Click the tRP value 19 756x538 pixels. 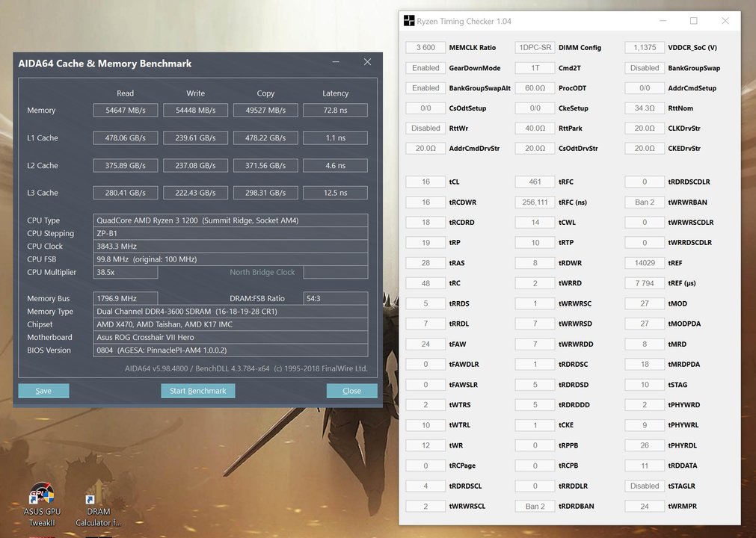pos(425,243)
